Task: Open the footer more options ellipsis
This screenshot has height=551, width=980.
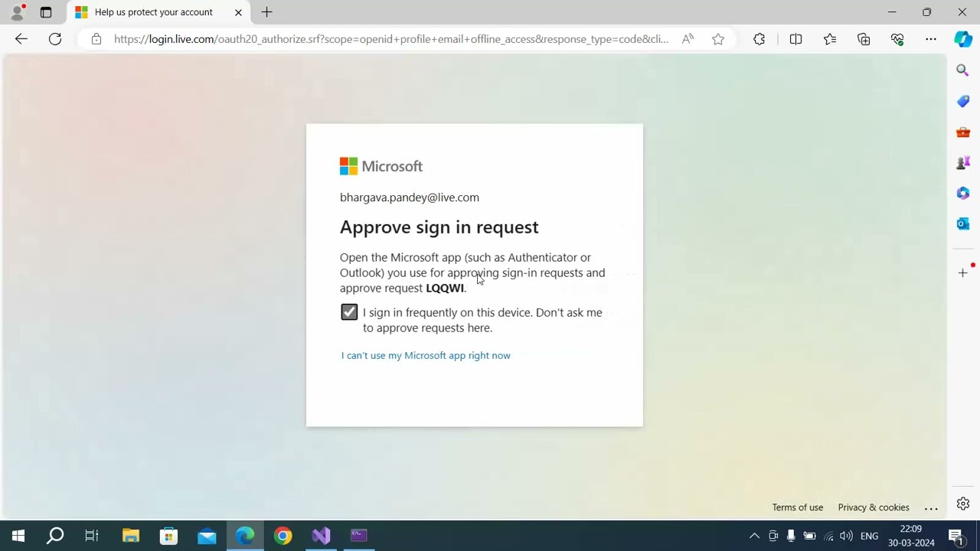Action: tap(931, 507)
